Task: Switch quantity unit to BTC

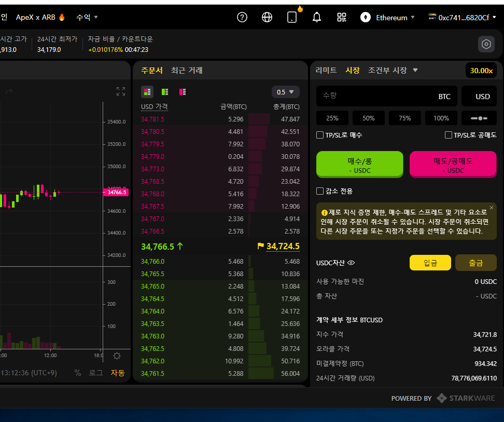Action: point(444,97)
